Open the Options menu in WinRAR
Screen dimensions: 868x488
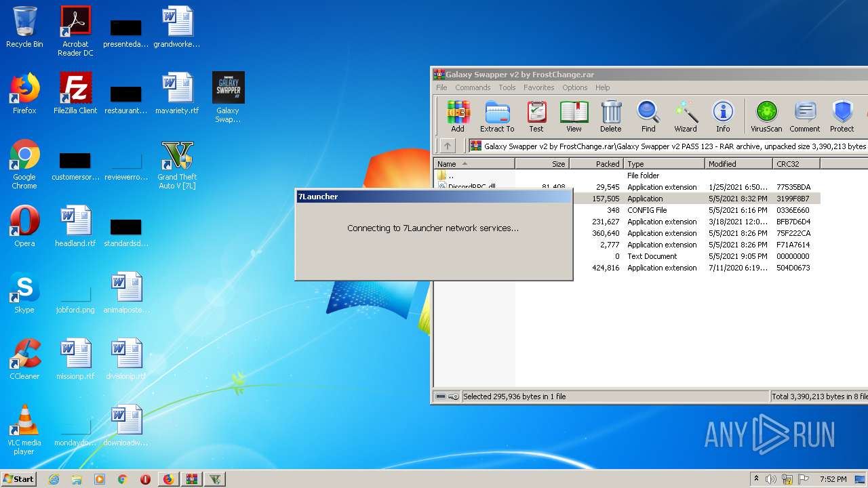point(575,87)
